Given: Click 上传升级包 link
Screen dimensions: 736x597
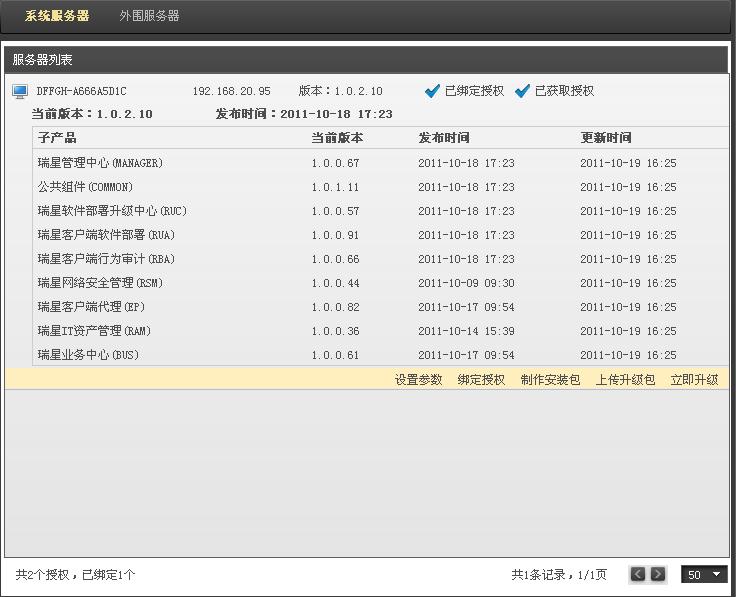Looking at the screenshot, I should point(625,379).
